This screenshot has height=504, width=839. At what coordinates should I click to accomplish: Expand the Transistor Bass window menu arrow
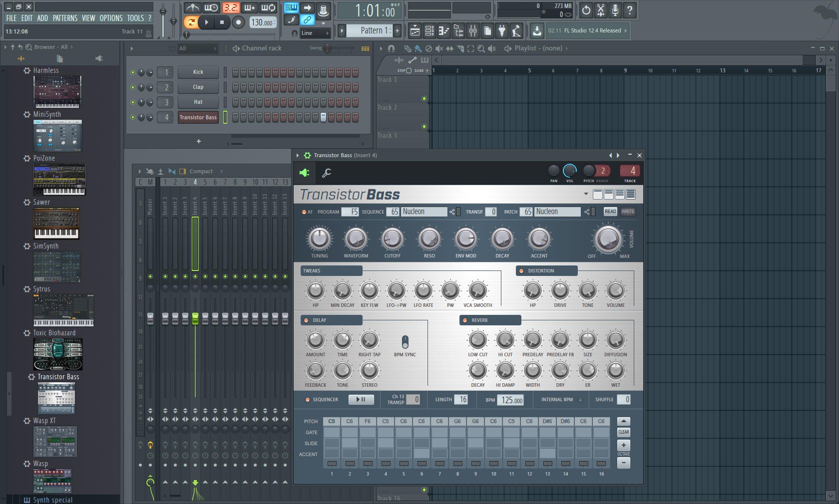tap(298, 155)
